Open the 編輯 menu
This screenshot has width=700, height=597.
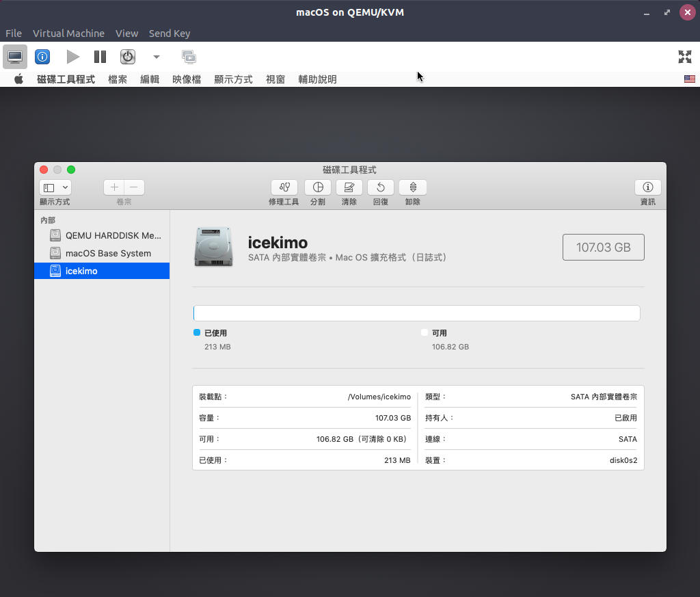pyautogui.click(x=150, y=79)
